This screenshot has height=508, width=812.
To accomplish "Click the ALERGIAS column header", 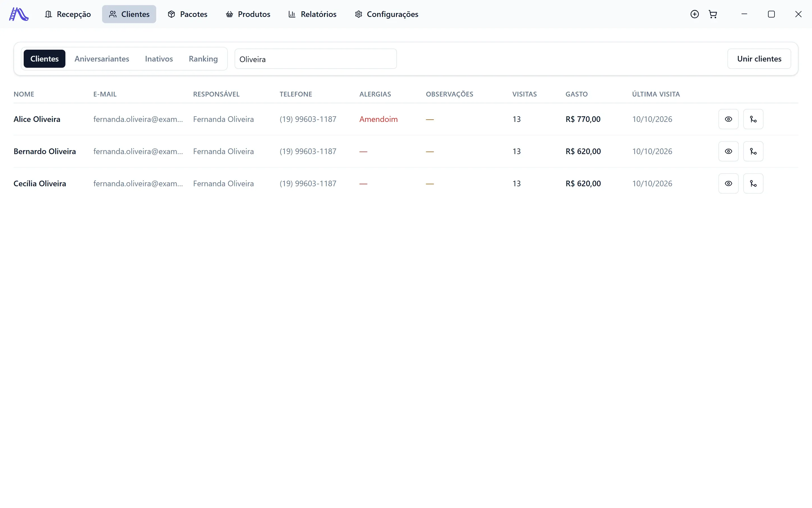I will click(x=375, y=94).
